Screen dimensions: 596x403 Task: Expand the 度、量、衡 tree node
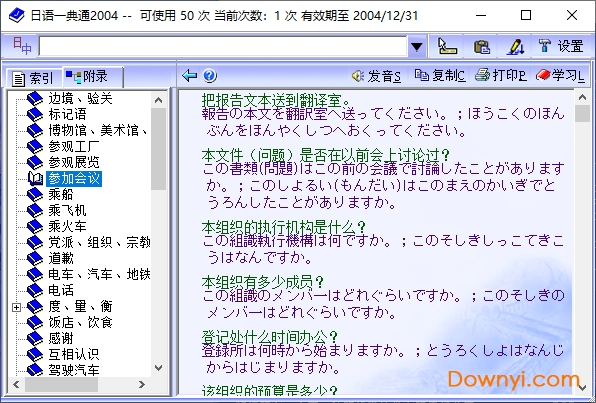coord(16,307)
